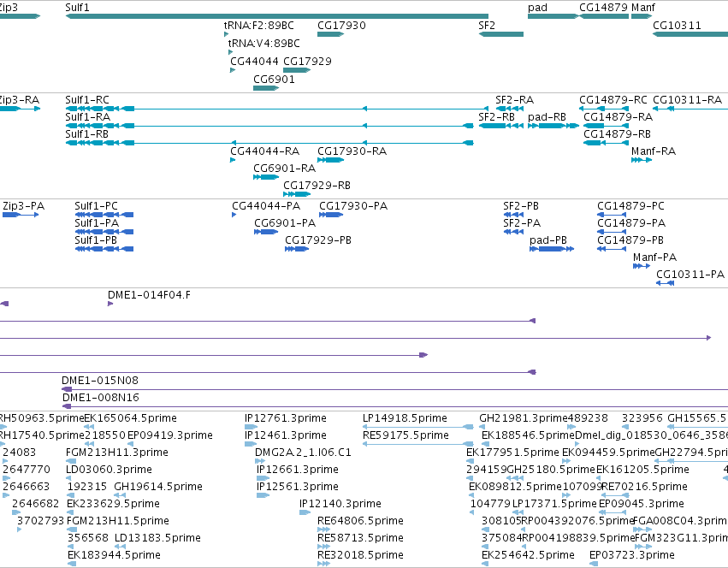Select the Sulf1-PB protein label
Viewport: 728px width, 568px height.
click(96, 240)
